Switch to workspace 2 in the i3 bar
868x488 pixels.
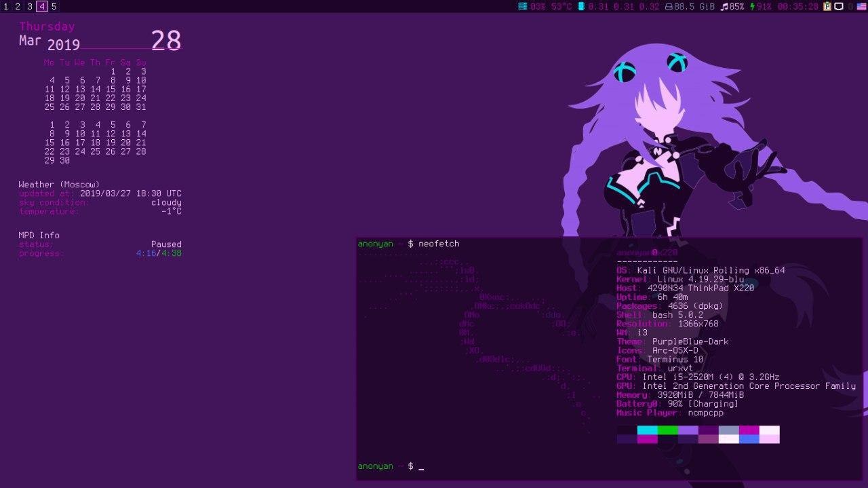click(18, 6)
